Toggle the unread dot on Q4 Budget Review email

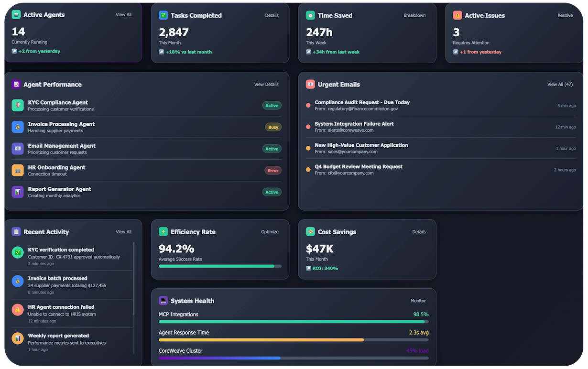pyautogui.click(x=308, y=169)
